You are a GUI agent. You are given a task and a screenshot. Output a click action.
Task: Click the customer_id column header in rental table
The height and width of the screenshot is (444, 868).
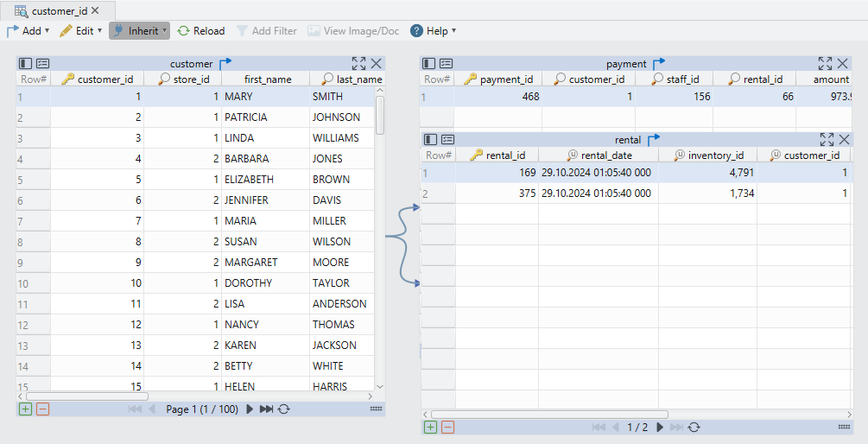(x=804, y=155)
